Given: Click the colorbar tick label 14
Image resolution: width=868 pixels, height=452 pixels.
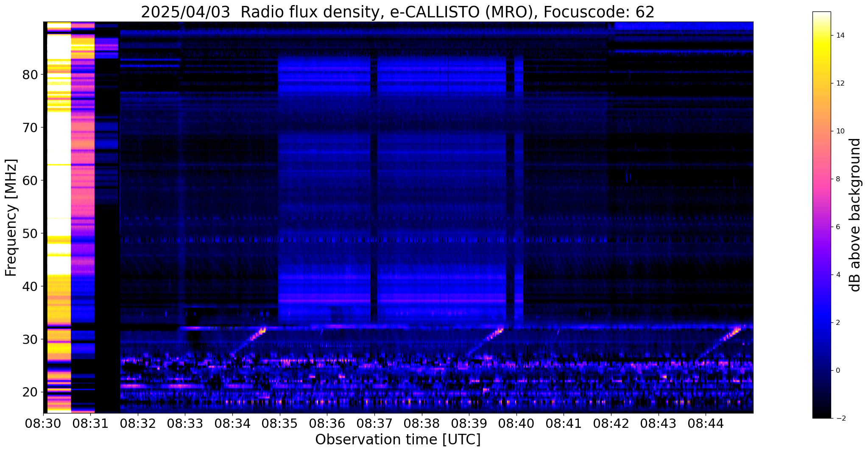Looking at the screenshot, I should pos(839,36).
